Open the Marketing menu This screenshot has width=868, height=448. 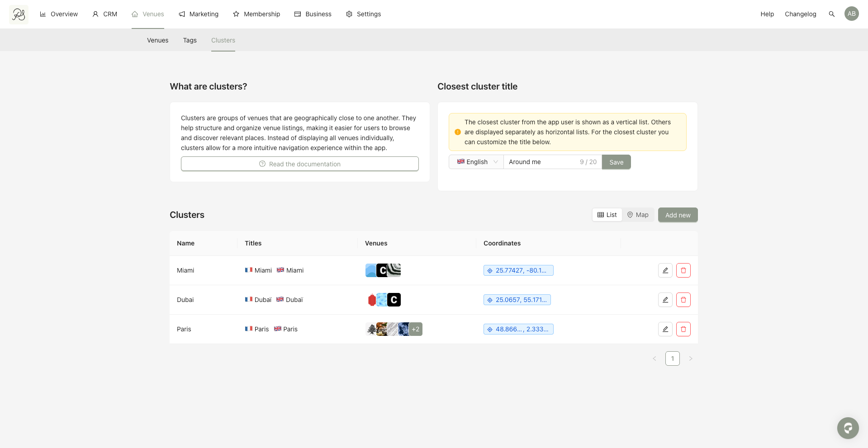coord(199,14)
